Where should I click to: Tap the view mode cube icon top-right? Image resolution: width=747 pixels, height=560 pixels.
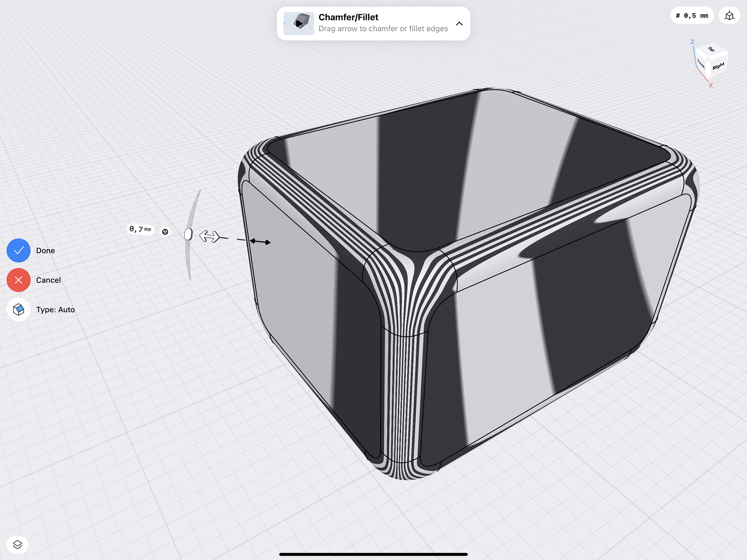pos(729,16)
